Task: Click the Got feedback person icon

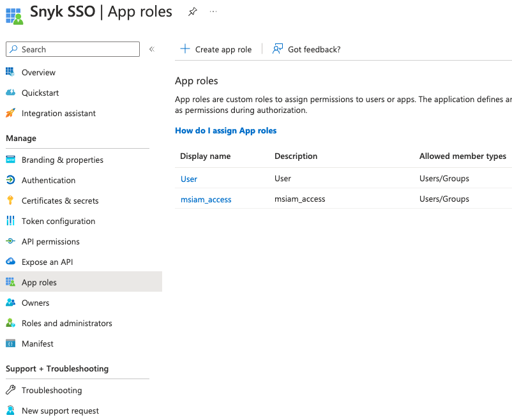Action: (278, 49)
